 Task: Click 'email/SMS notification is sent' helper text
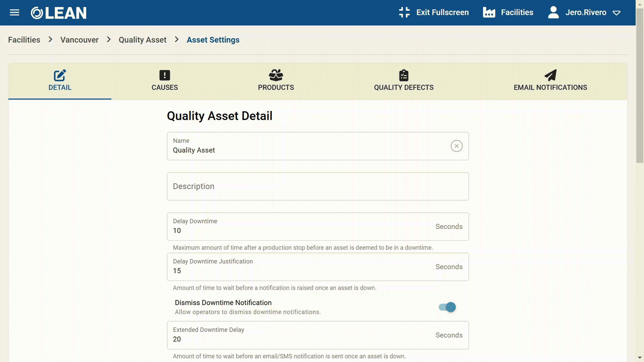pos(289,356)
